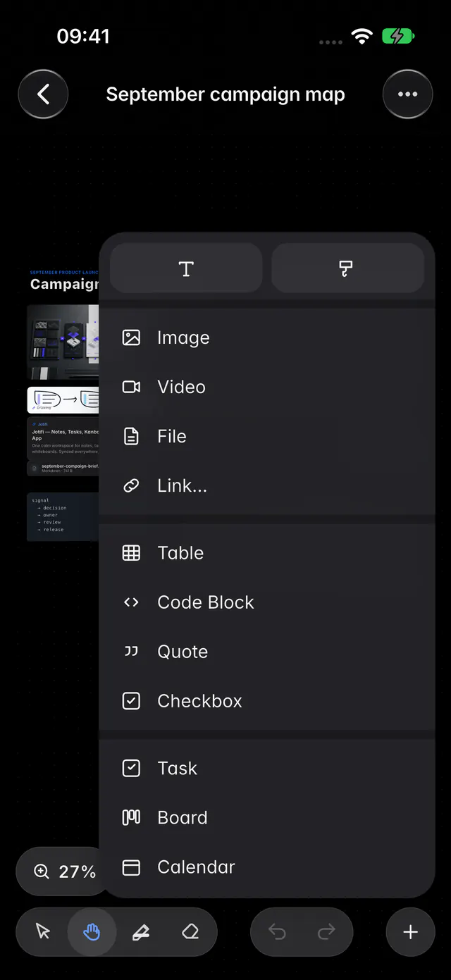Redo the last action
The image size is (451, 980).
click(326, 932)
